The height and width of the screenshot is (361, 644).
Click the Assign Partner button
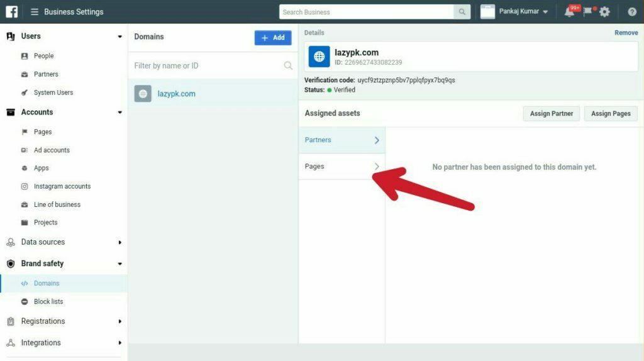[551, 114]
